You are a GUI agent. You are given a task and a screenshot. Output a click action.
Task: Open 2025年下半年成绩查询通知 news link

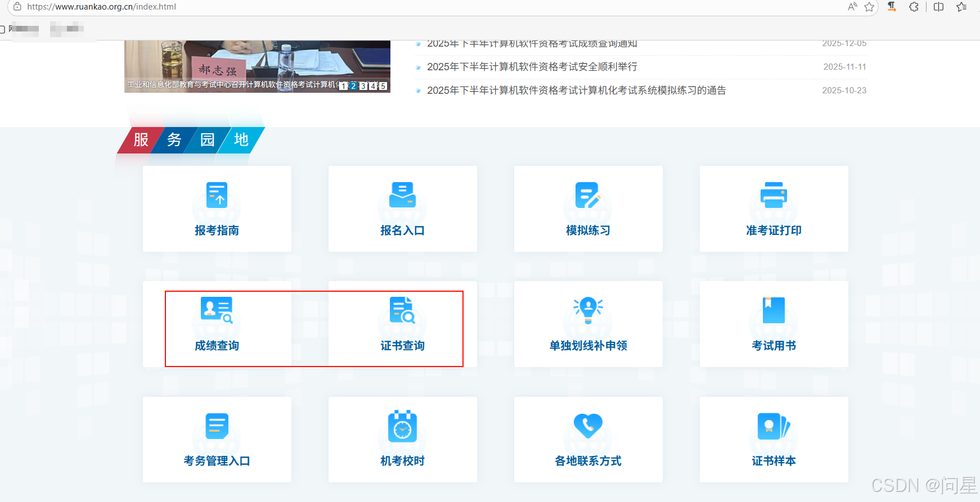(532, 44)
